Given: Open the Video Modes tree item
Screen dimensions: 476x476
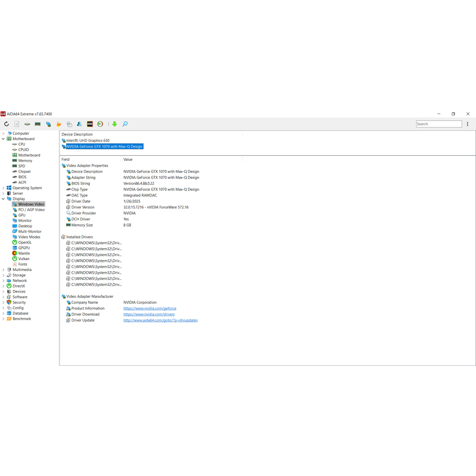Looking at the screenshot, I should [29, 237].
